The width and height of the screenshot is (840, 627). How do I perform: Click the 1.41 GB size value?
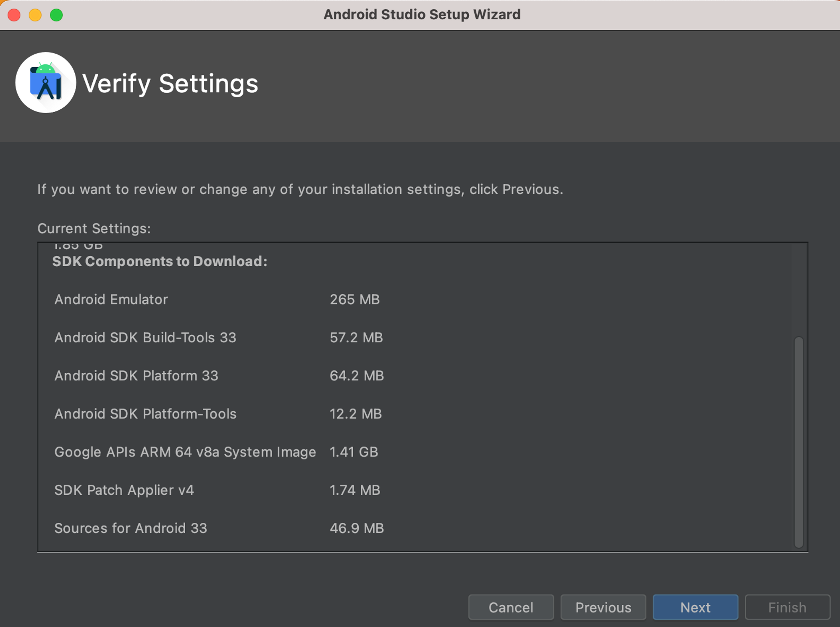click(354, 452)
